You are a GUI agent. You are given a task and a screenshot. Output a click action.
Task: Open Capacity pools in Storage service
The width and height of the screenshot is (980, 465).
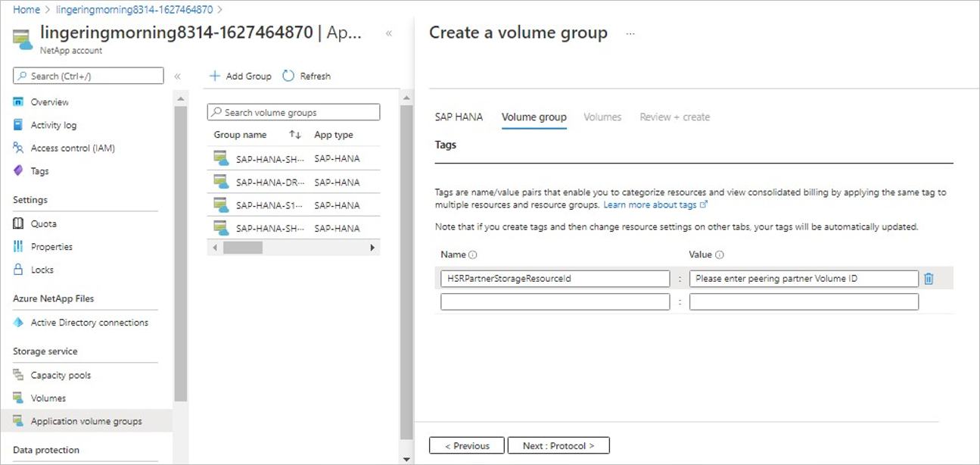61,376
